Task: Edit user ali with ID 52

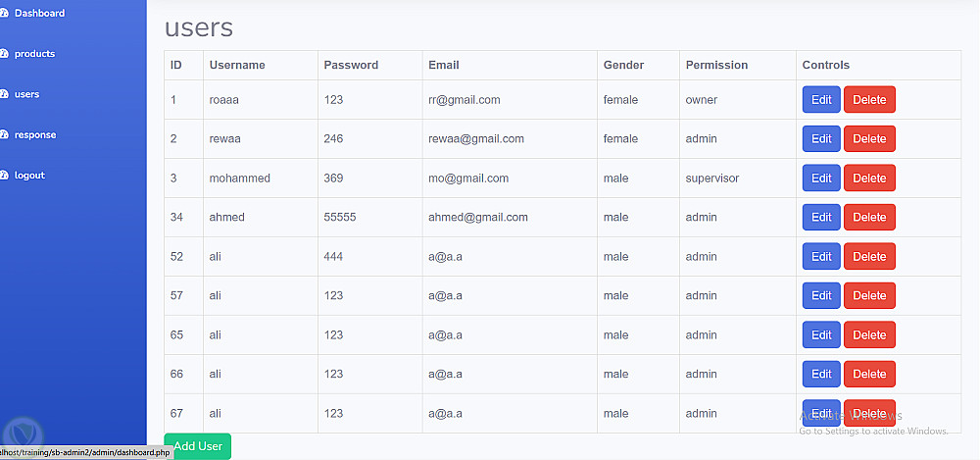Action: point(821,256)
